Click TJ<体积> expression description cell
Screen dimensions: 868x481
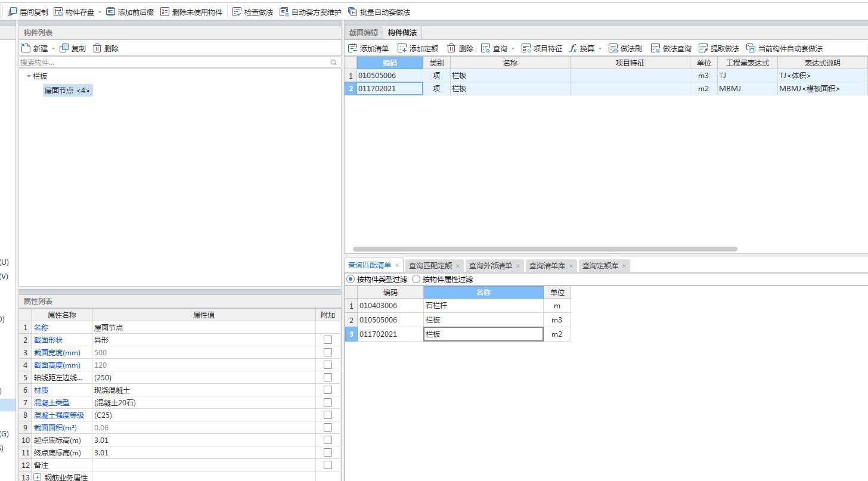pos(823,76)
